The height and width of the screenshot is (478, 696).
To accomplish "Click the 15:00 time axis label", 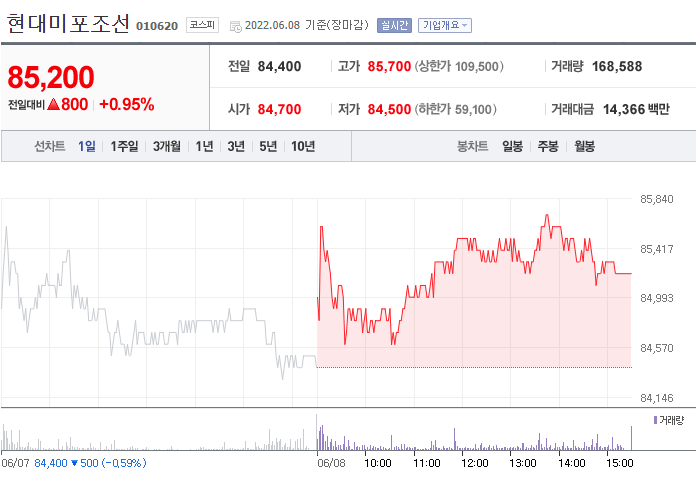I will [620, 463].
